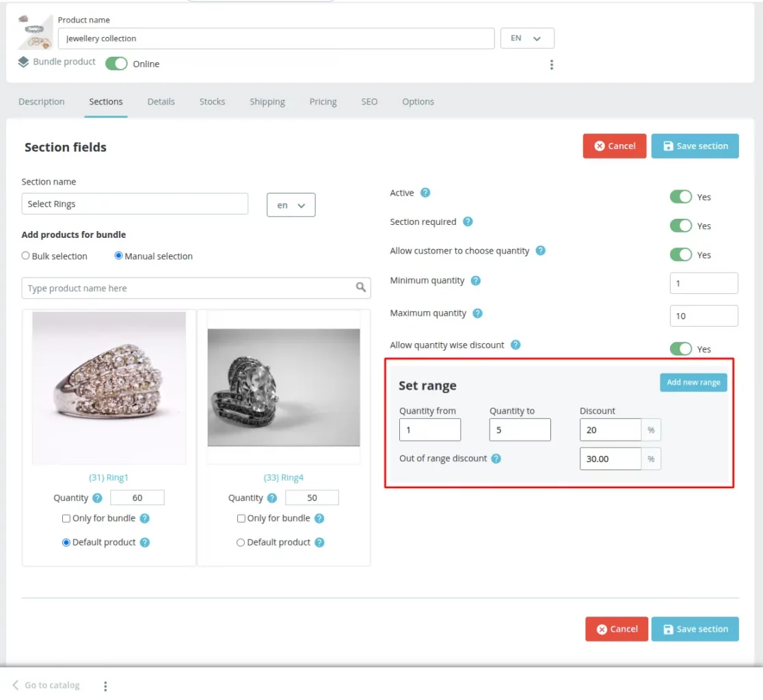The width and height of the screenshot is (763, 700).
Task: Open the EN product language dropdown
Action: coord(527,38)
